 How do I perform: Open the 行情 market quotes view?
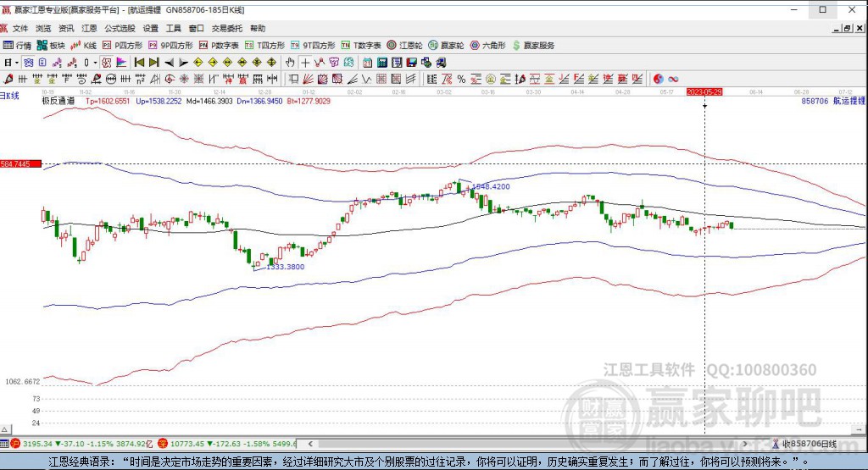17,46
